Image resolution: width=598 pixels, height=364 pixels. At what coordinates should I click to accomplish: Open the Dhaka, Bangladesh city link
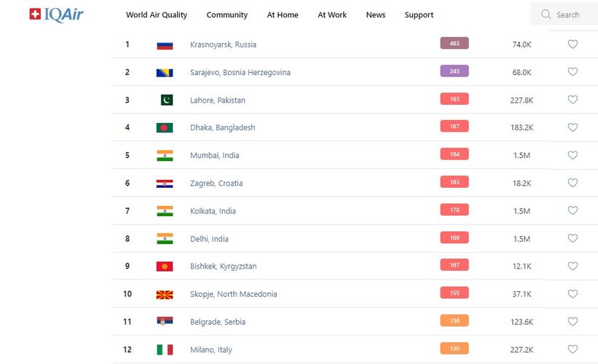222,128
